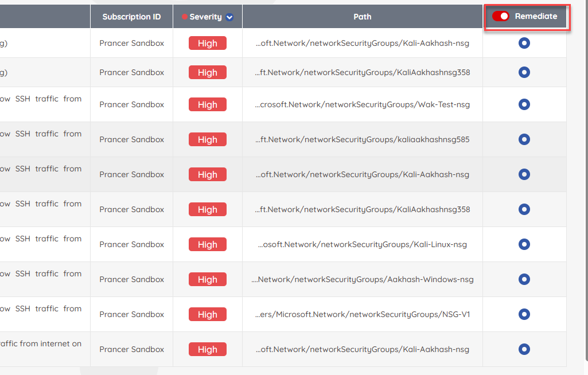Click Prancer Sandbox cell in Wak-Test-nsg row

(131, 104)
